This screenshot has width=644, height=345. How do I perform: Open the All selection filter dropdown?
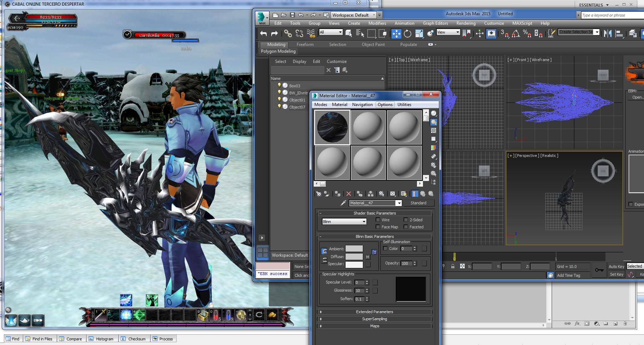click(x=331, y=32)
